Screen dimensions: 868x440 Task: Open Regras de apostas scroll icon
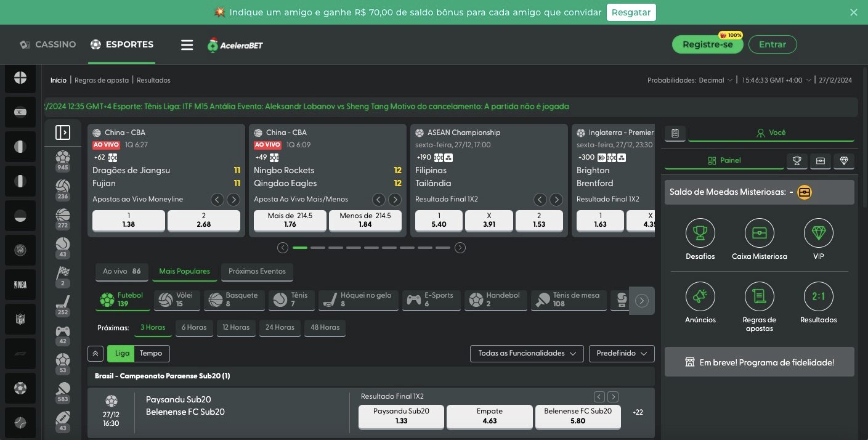(x=760, y=296)
